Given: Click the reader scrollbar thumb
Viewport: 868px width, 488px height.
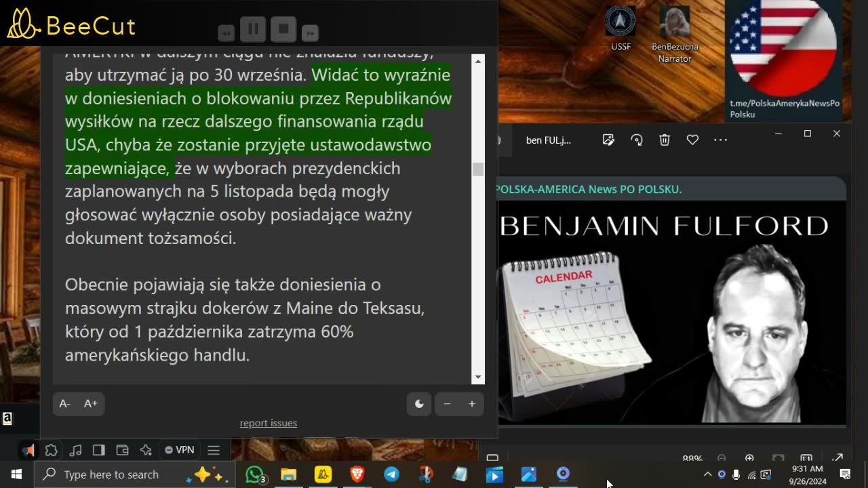Looking at the screenshot, I should [478, 169].
